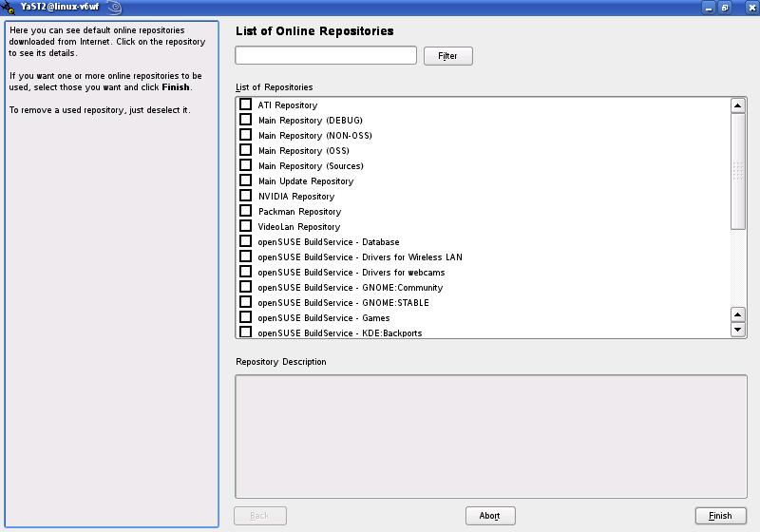The width and height of the screenshot is (760, 532).
Task: Click the Finish button
Action: click(720, 516)
